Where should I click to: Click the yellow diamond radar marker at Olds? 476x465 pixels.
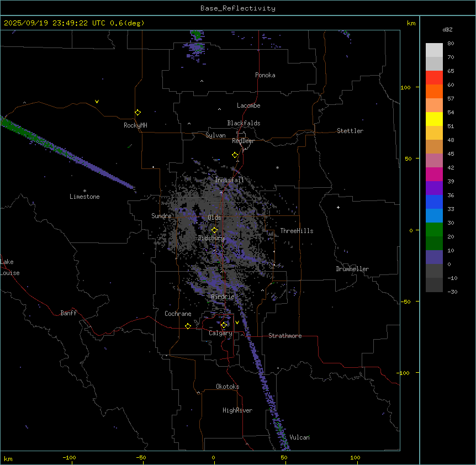pos(214,230)
